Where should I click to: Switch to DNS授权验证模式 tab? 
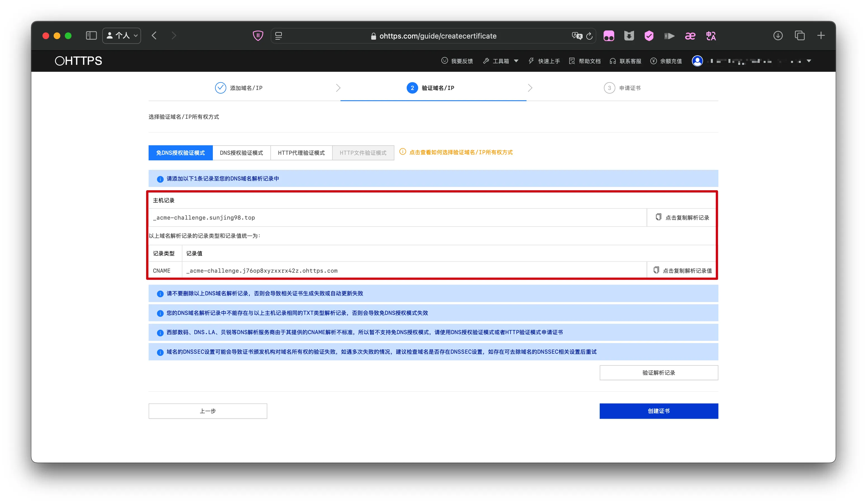click(241, 153)
